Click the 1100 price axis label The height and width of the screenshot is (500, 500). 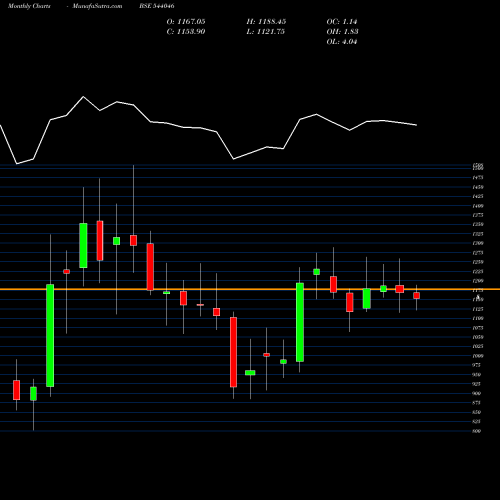[x=478, y=318]
